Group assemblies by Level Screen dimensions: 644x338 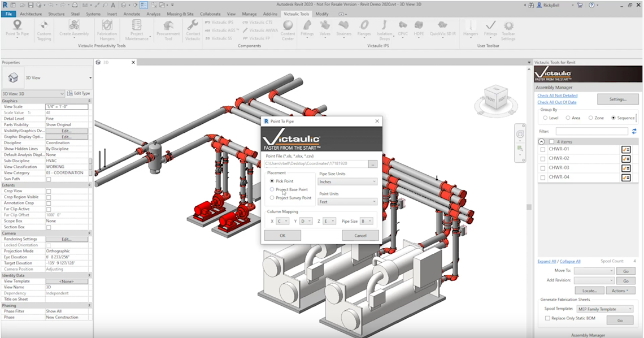click(546, 118)
